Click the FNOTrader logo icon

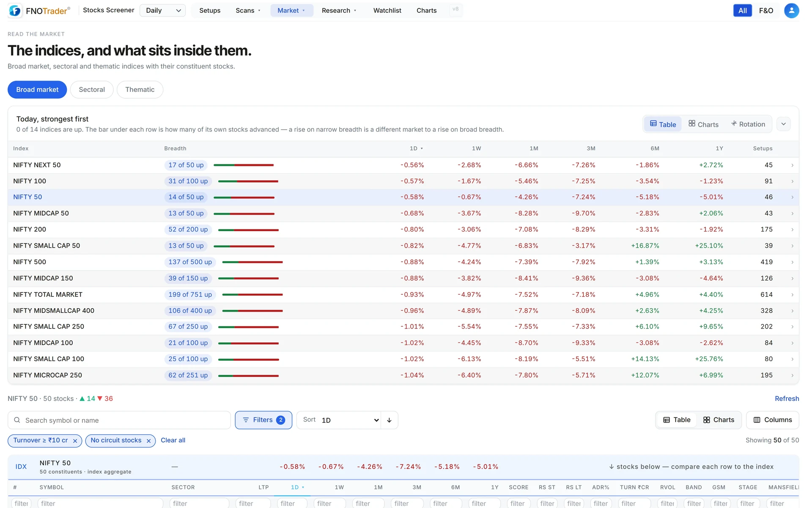point(15,11)
